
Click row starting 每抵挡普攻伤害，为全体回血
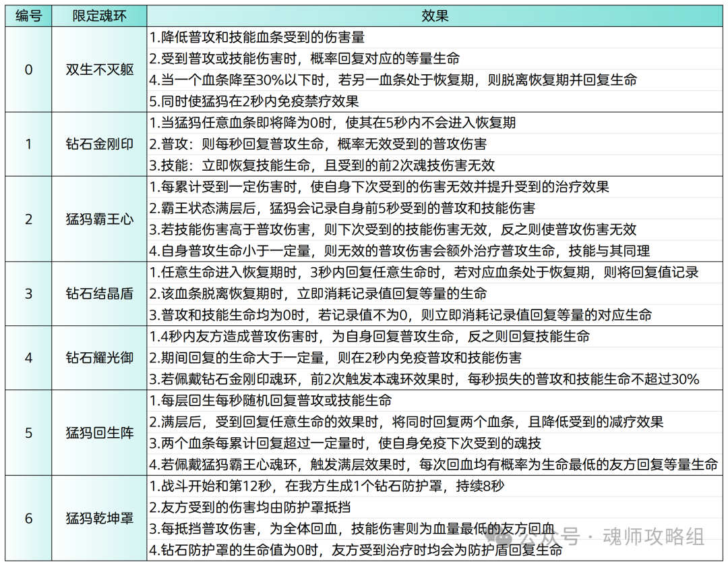click(435, 529)
